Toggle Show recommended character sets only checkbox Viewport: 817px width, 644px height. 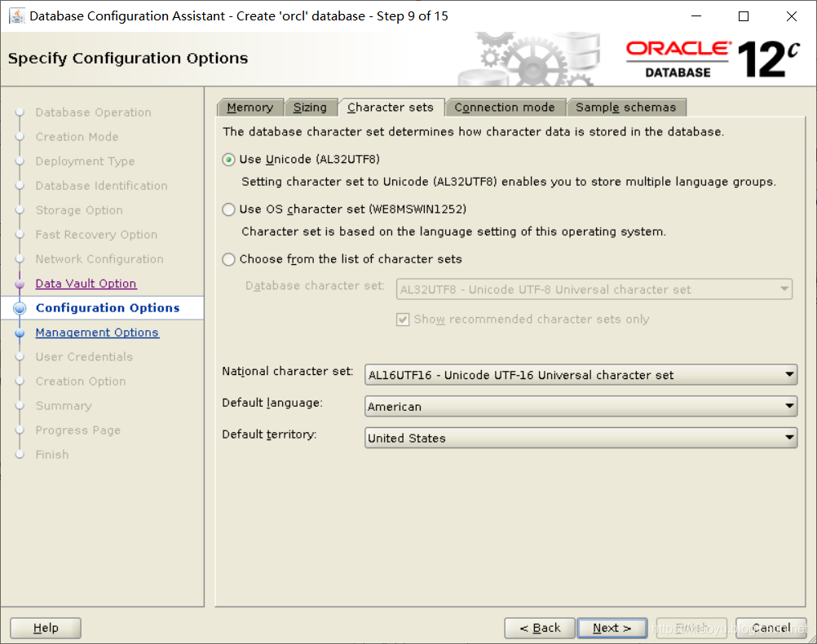403,320
